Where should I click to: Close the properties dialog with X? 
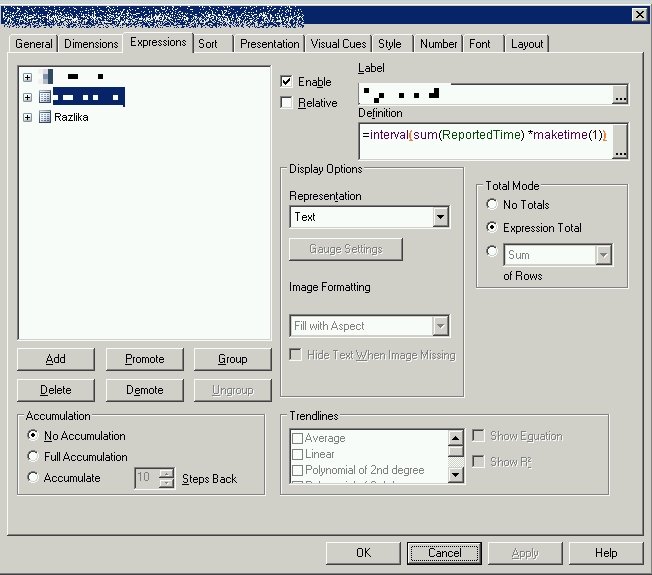tap(639, 15)
